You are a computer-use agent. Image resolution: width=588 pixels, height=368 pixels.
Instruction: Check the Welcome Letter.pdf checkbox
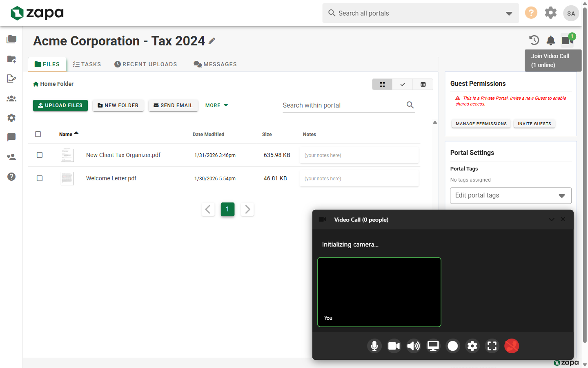pos(40,178)
